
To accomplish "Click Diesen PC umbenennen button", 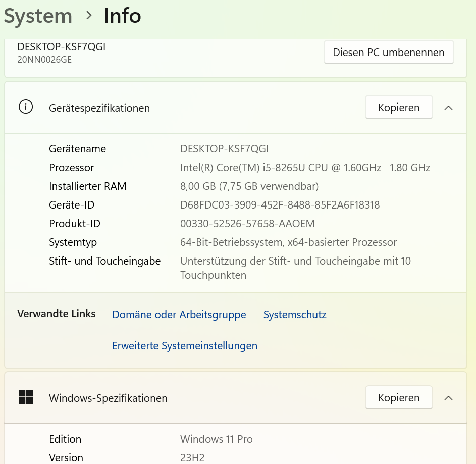I will coord(389,52).
